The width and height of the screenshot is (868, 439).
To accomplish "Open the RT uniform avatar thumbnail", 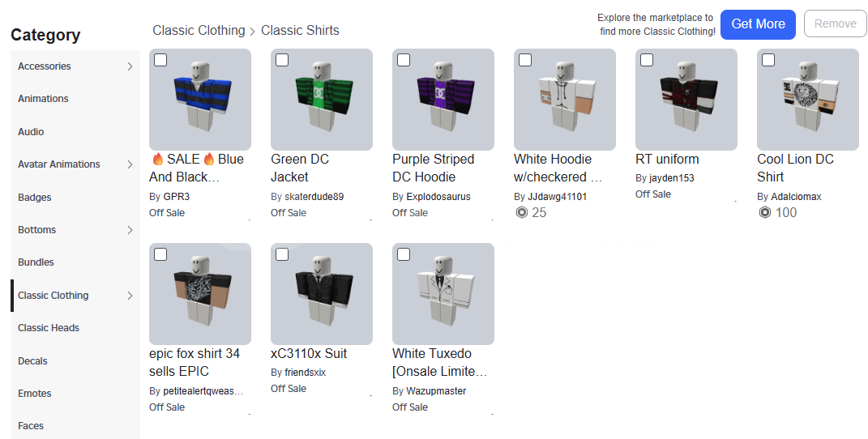I will click(x=686, y=100).
